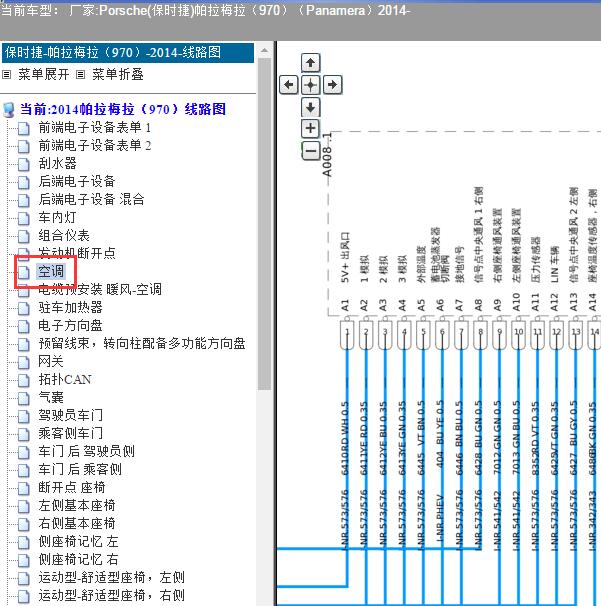Viewport: 601px width, 606px height.
Task: Select root node 当前:2014帕拉梅拉（970）线路图
Action: 123,109
